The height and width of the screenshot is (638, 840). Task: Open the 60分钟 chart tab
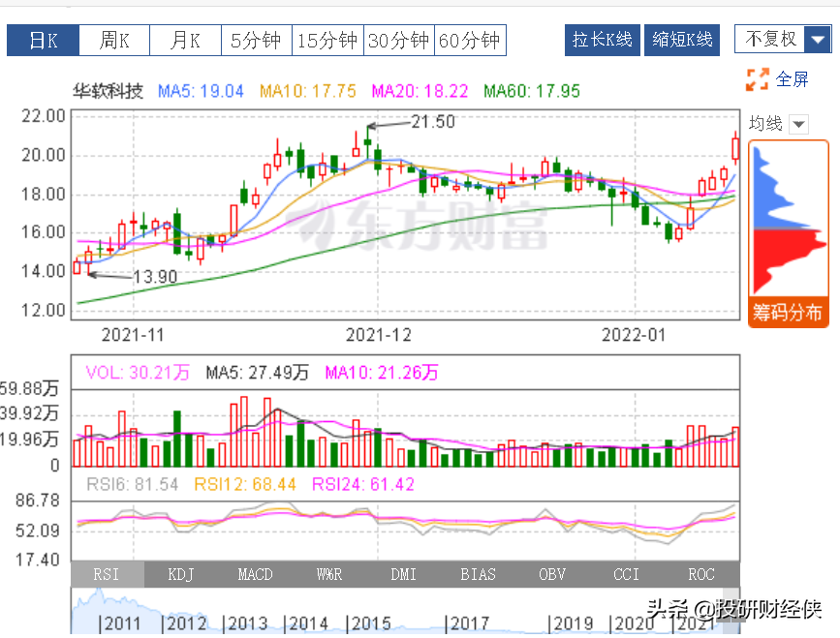470,40
